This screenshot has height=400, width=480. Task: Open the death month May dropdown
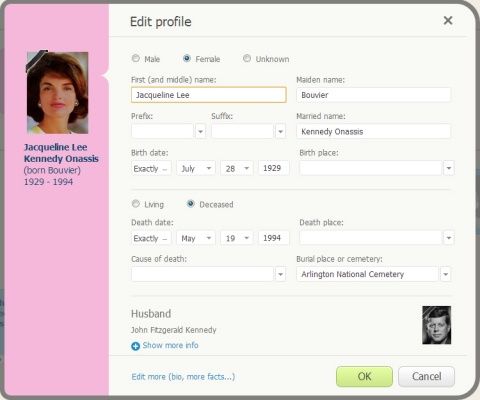click(x=196, y=238)
